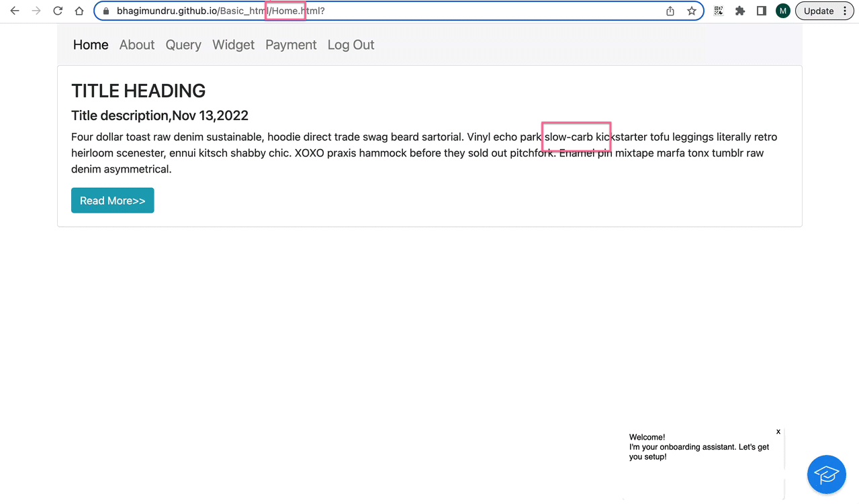Go back with the browser back arrow
This screenshot has width=859, height=504.
click(15, 11)
